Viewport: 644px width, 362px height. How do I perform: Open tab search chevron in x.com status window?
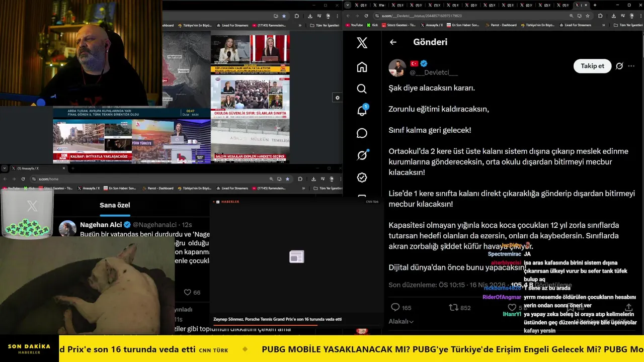coord(348,5)
